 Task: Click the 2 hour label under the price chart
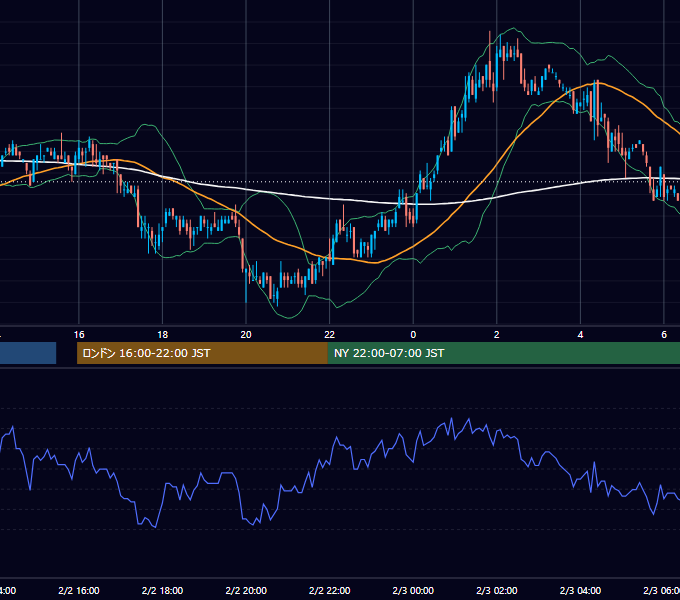[497, 335]
